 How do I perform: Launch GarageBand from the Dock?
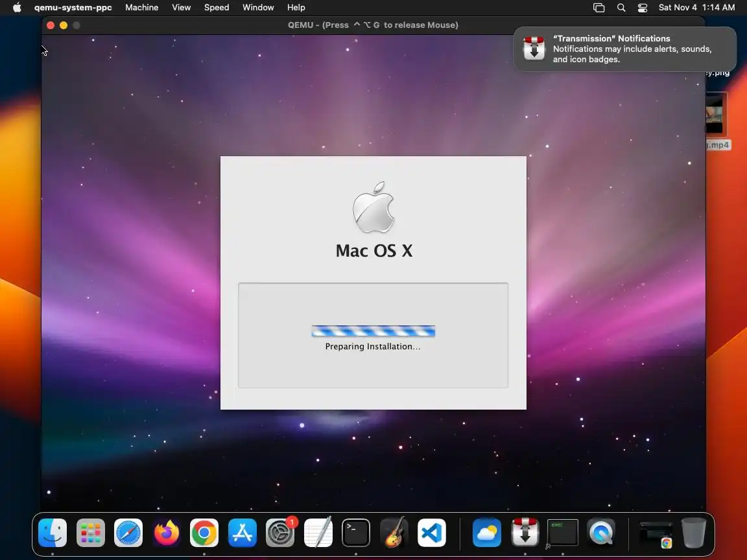point(394,532)
